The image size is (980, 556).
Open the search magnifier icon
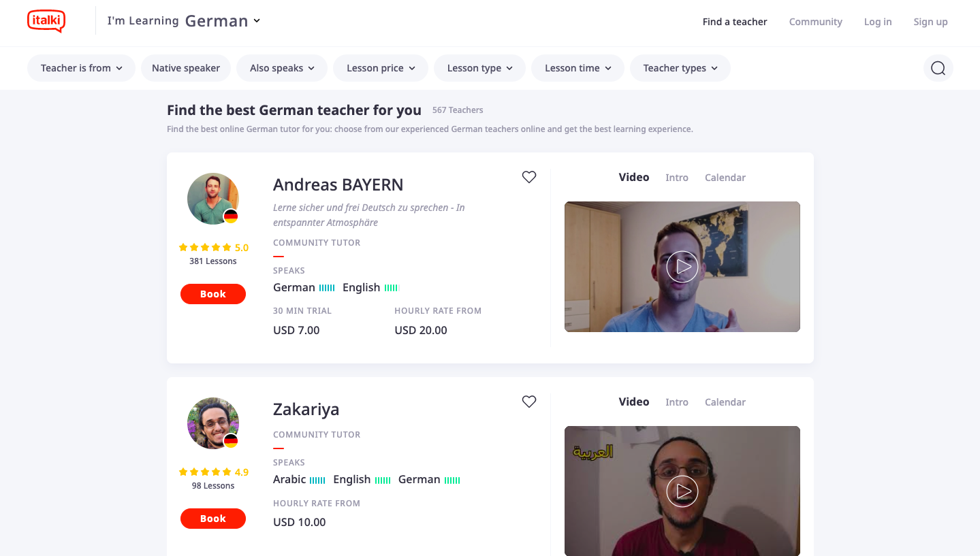(x=938, y=68)
